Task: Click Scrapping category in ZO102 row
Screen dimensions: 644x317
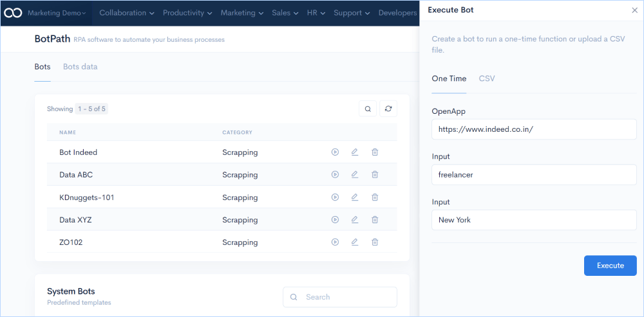Action: pyautogui.click(x=240, y=242)
